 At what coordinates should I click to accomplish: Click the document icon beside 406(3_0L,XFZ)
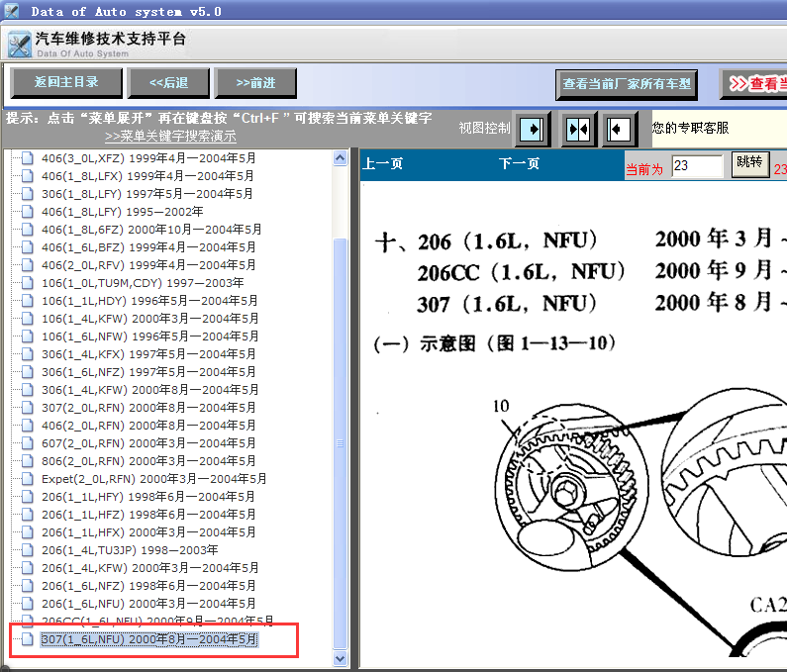[x=27, y=158]
